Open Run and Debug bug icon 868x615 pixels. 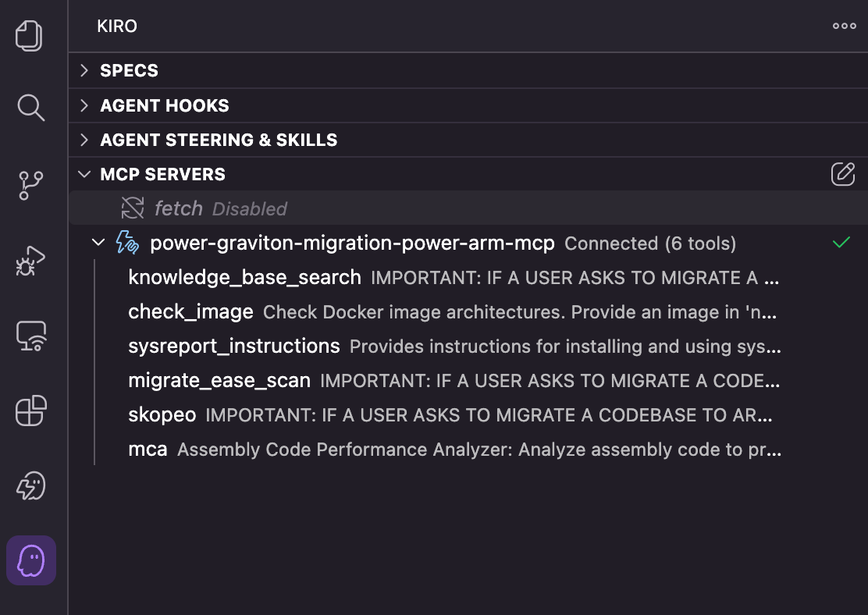coord(31,261)
